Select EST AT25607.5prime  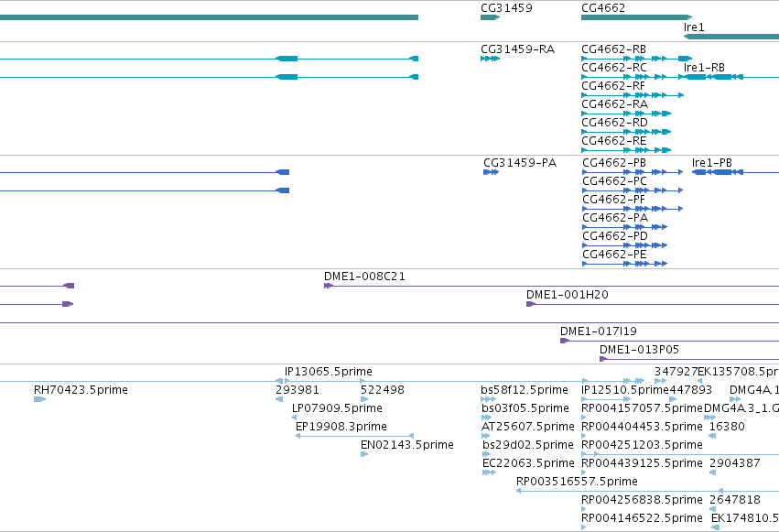[527, 428]
